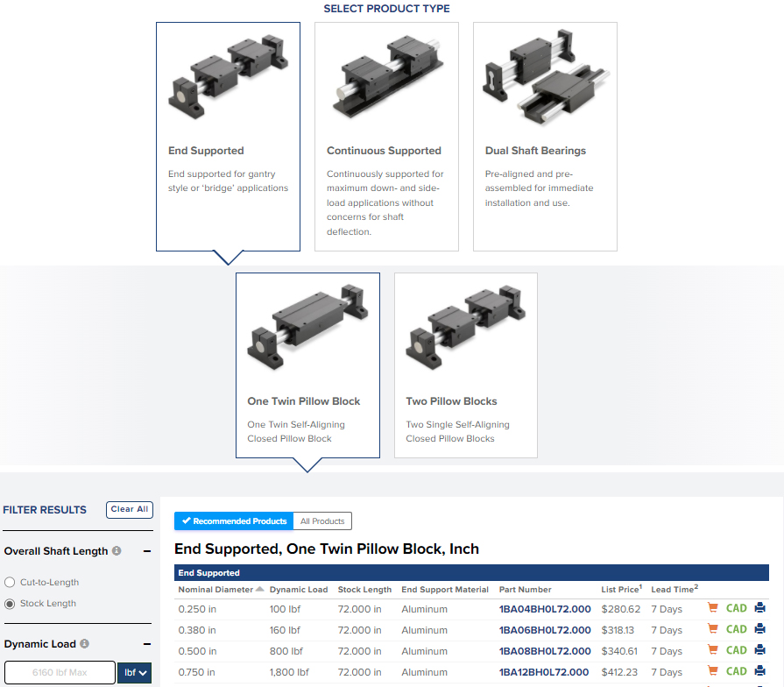Select the Stock Length radio option

(x=10, y=604)
